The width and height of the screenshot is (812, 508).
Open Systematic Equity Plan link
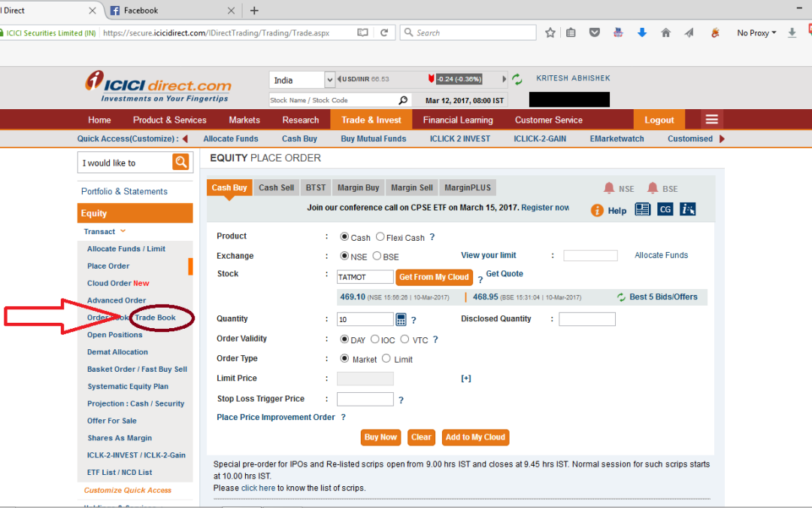(x=128, y=386)
